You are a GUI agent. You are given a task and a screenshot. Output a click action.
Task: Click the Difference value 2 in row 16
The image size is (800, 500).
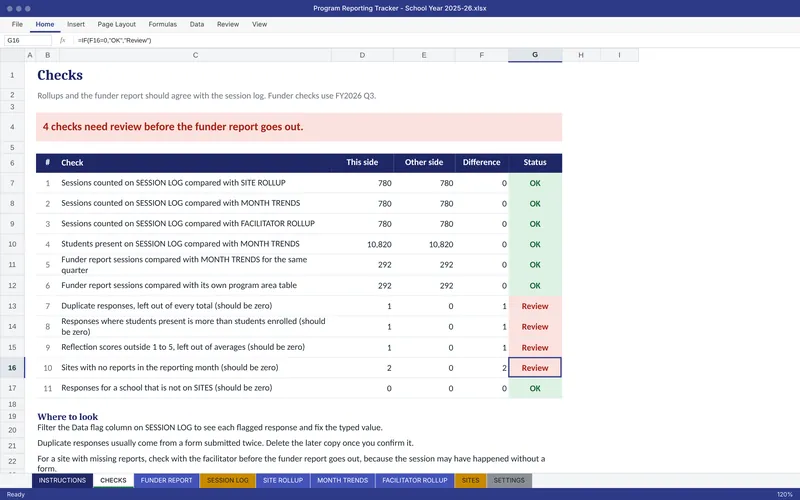504,368
